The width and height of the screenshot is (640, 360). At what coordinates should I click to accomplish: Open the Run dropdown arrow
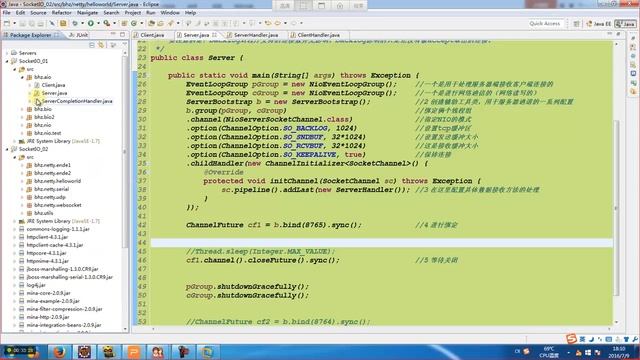point(98,24)
